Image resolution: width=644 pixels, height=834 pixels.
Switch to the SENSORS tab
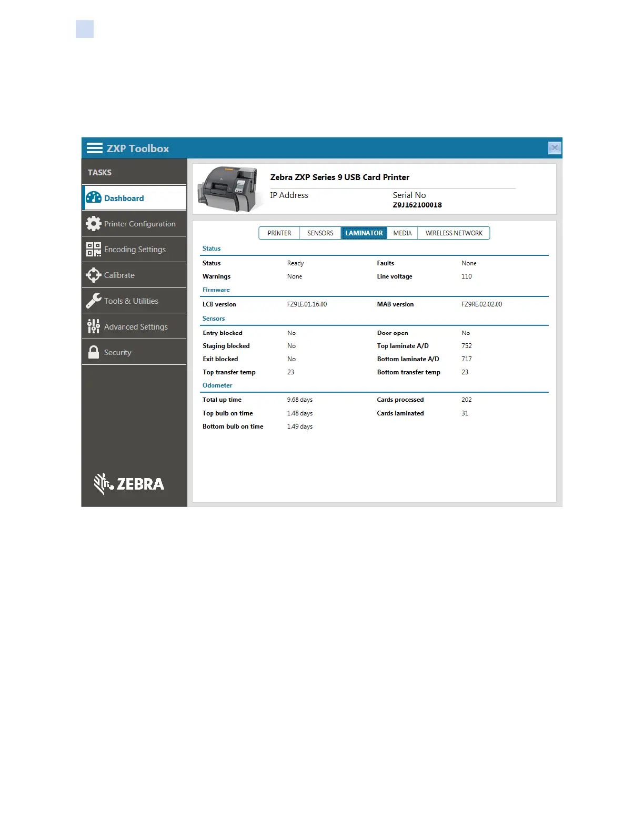point(320,233)
